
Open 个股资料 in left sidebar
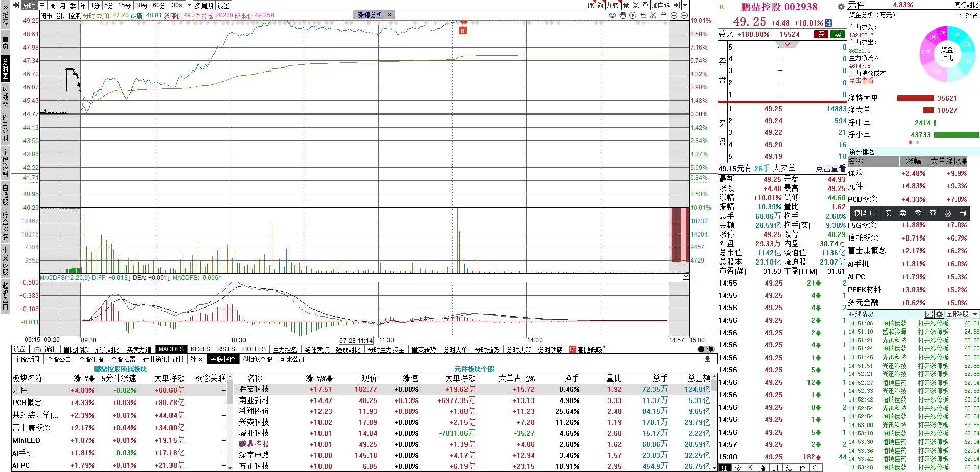pos(5,163)
